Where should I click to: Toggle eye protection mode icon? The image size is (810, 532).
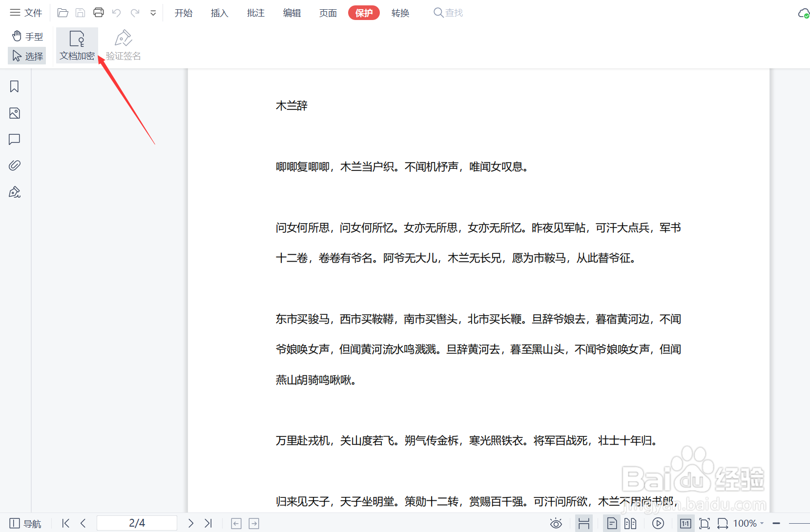pyautogui.click(x=556, y=524)
